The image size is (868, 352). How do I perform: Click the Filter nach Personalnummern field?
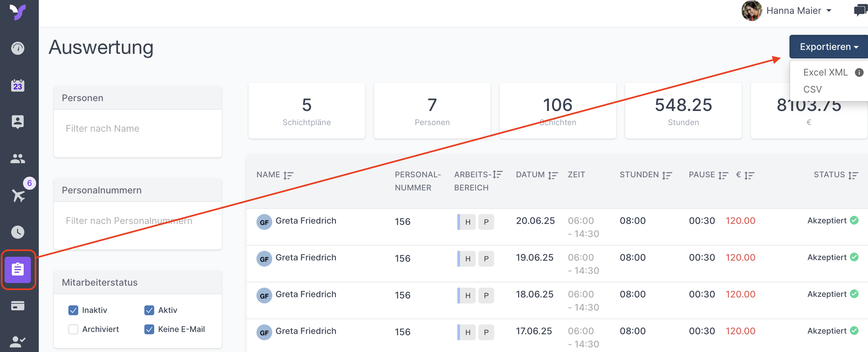[137, 221]
